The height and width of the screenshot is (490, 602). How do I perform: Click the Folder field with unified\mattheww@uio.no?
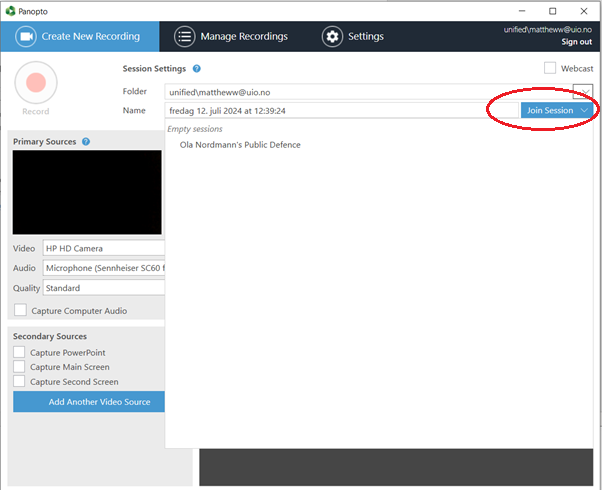(369, 92)
